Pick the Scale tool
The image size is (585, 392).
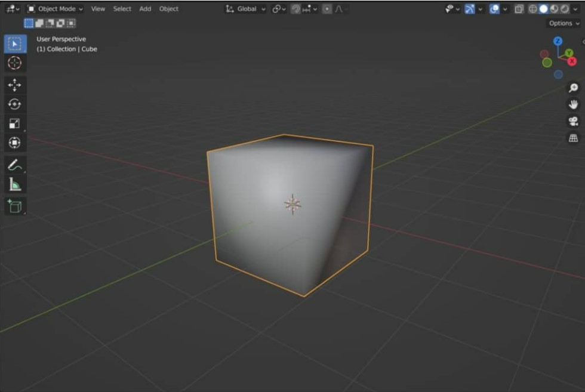tap(15, 124)
